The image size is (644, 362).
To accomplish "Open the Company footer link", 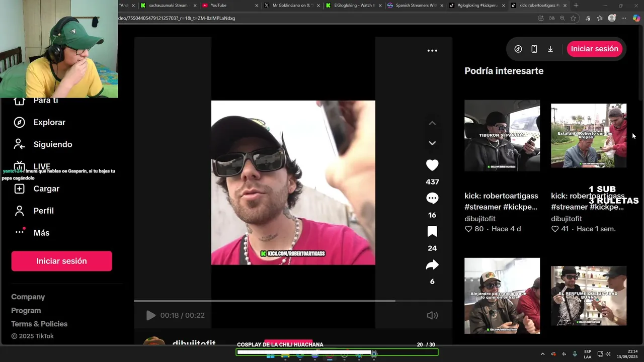I will (28, 297).
